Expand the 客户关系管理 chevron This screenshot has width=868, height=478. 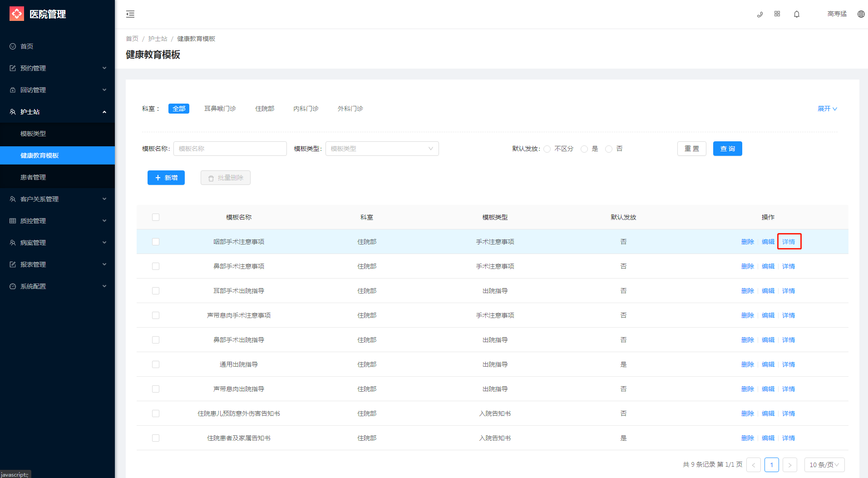(104, 199)
